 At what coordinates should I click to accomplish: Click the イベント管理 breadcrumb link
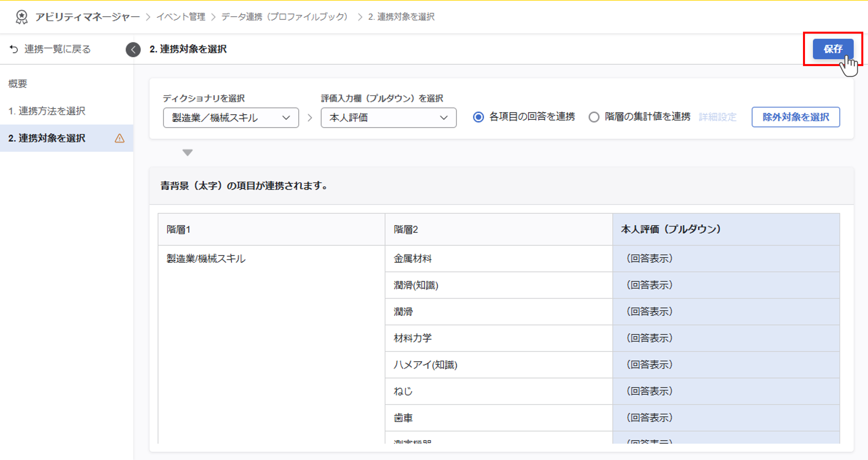coord(181,17)
